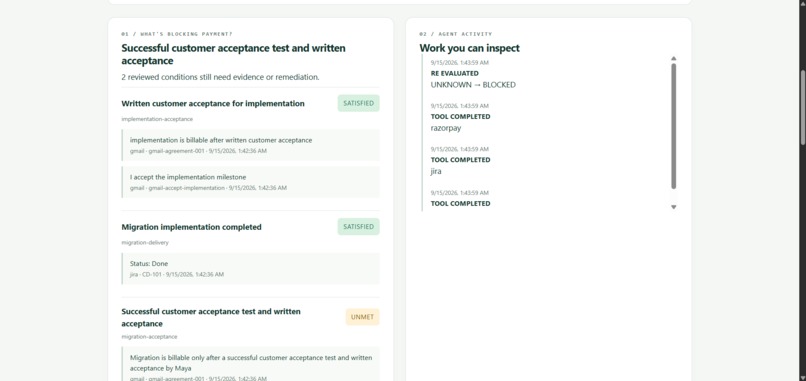
Task: Click the timestamp above the jira entry
Action: [x=460, y=149]
